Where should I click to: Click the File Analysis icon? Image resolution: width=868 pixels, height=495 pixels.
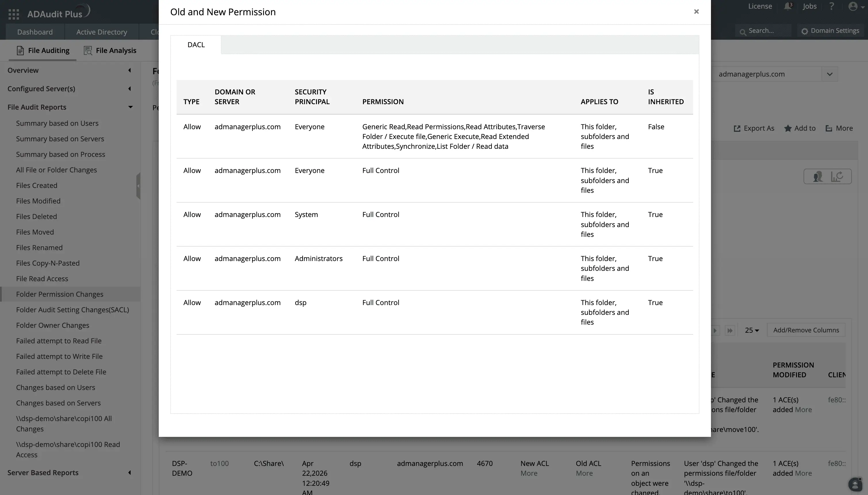pyautogui.click(x=88, y=50)
